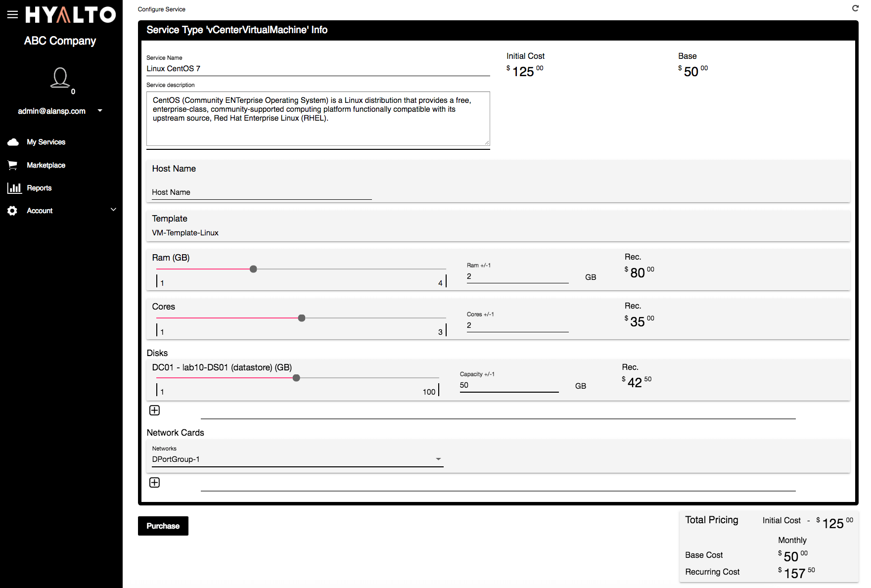This screenshot has width=871, height=588.
Task: Click the Service description text area
Action: pyautogui.click(x=318, y=119)
